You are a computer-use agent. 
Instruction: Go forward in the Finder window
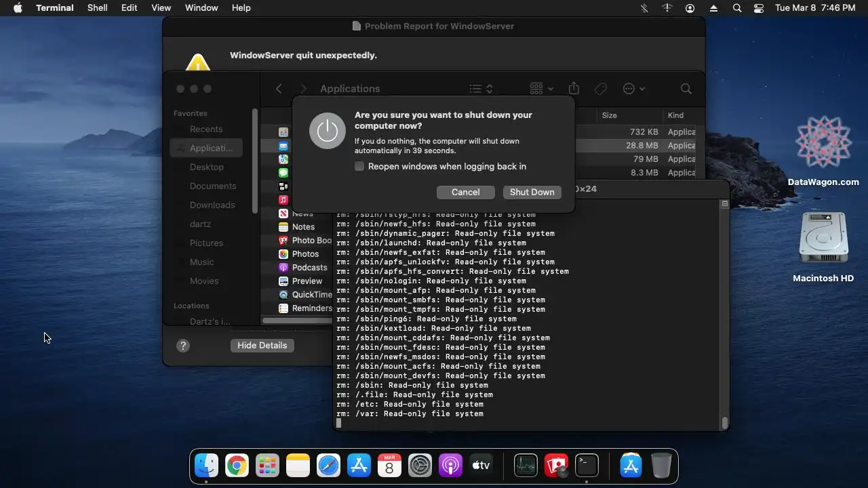tap(303, 89)
